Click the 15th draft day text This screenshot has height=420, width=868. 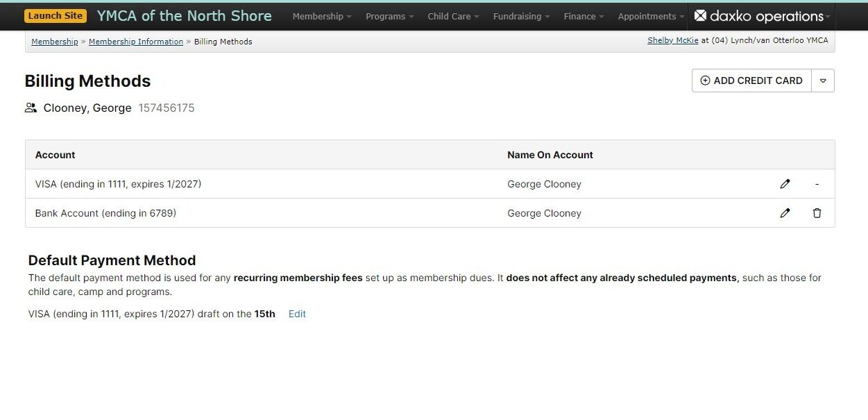click(x=264, y=314)
